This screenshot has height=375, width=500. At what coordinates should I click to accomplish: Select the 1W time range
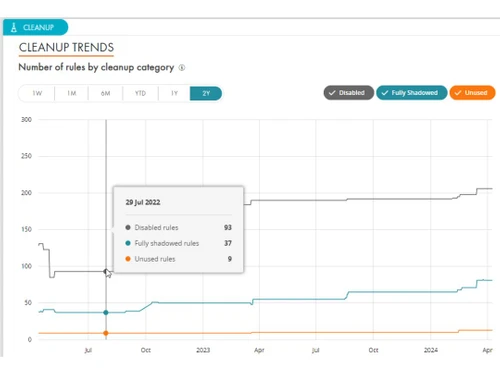click(x=37, y=93)
